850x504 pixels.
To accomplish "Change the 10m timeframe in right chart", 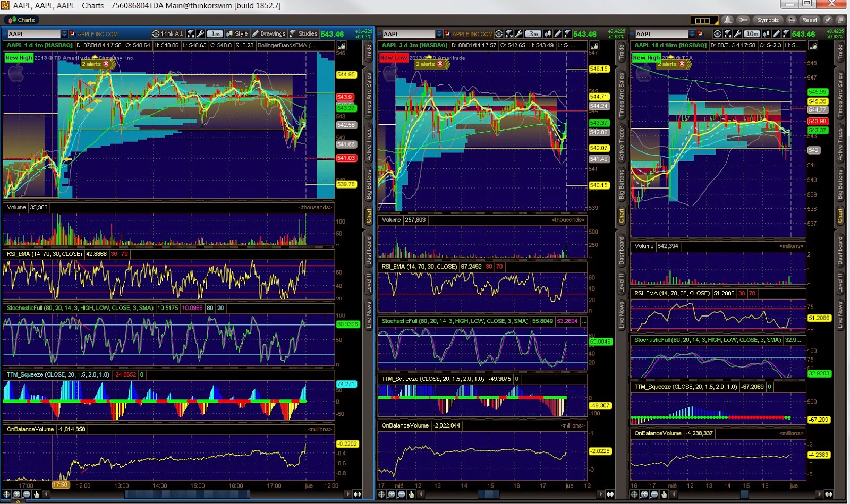I will point(752,34).
